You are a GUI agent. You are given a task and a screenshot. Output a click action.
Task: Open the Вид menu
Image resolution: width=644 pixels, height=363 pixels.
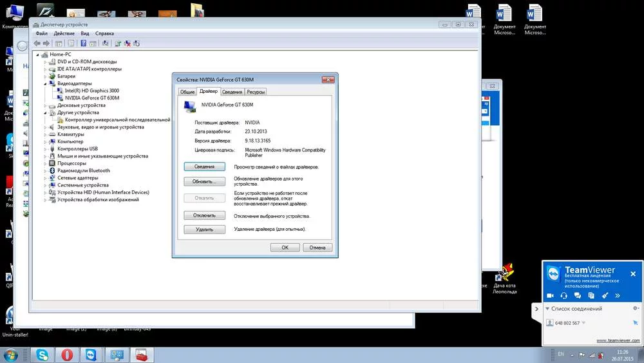[x=84, y=34]
